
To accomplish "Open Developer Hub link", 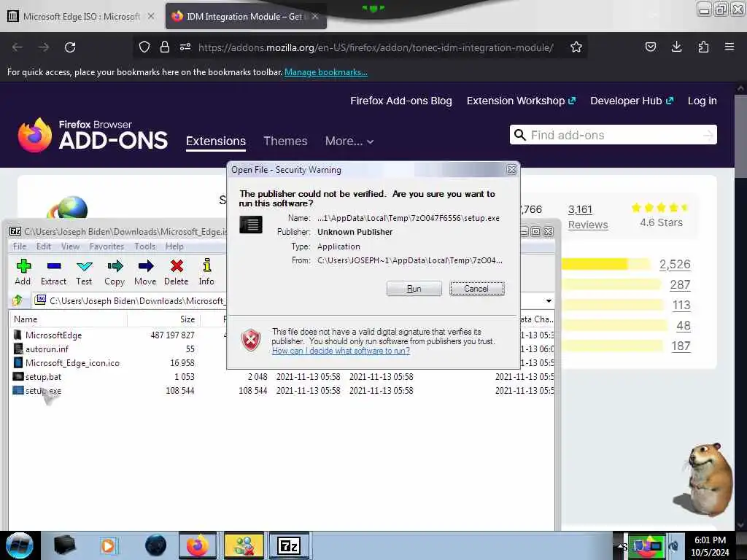I will click(632, 101).
